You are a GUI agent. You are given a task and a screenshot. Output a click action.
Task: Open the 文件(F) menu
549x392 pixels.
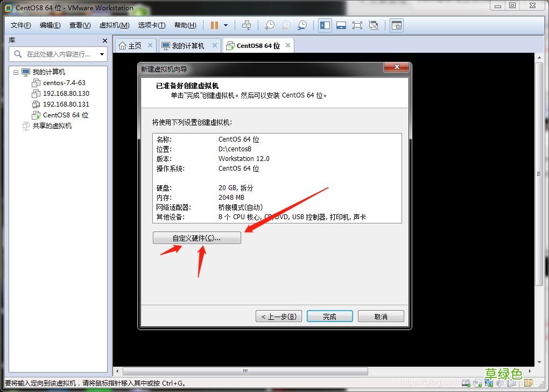20,25
